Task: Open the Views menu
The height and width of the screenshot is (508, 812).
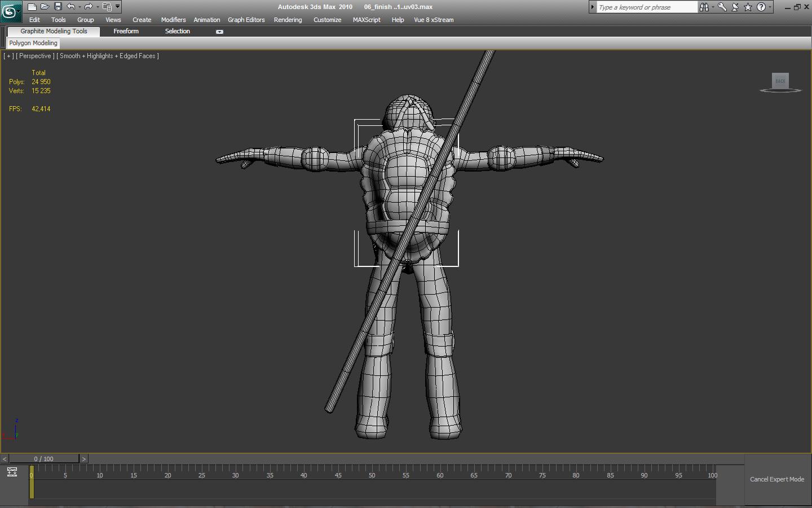Action: [x=113, y=20]
